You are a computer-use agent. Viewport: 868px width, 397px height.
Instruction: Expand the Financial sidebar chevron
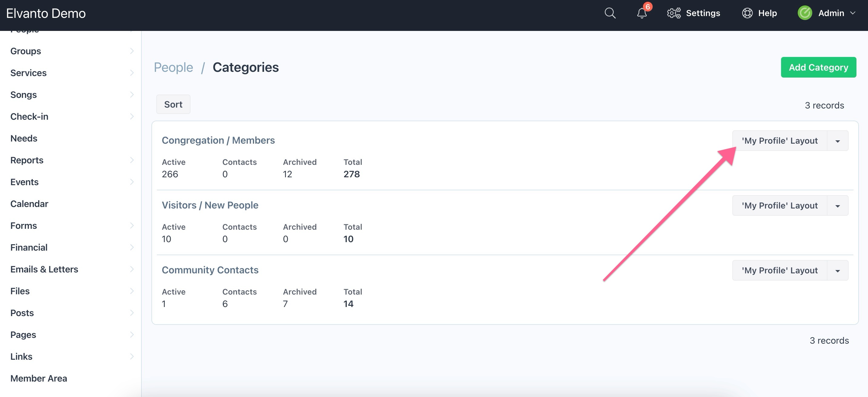click(x=132, y=247)
